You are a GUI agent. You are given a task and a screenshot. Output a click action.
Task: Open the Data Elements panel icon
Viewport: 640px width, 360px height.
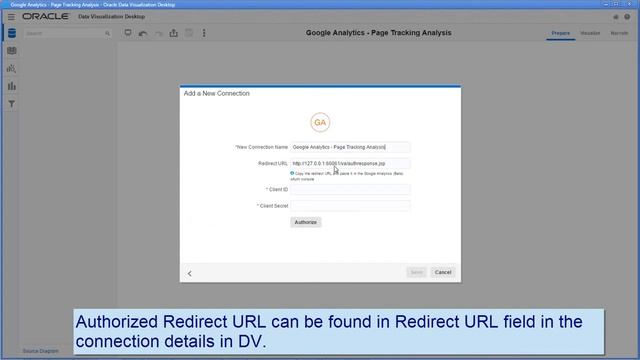click(x=12, y=33)
